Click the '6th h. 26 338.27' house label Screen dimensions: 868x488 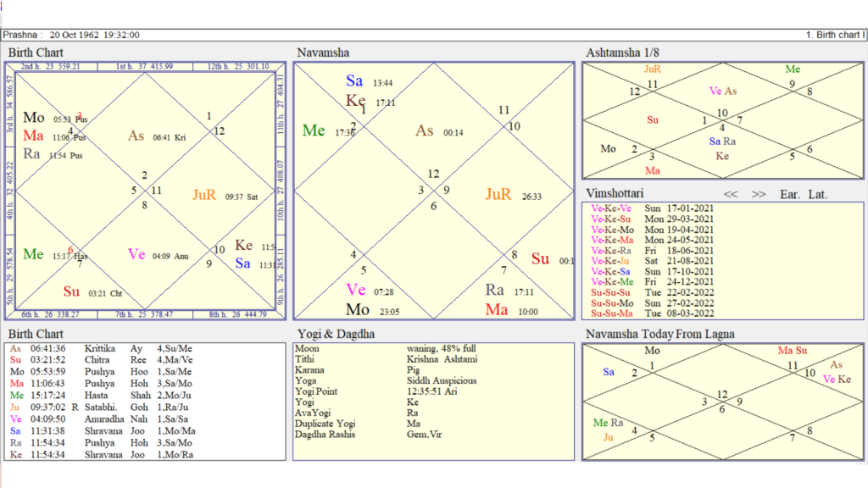(50, 314)
